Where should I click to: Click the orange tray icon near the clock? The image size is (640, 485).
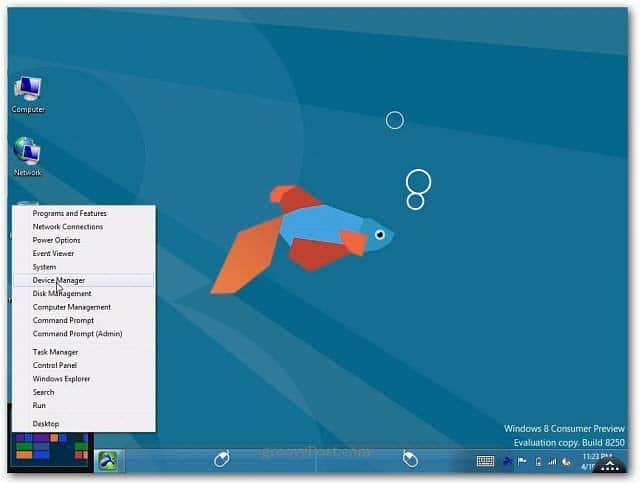tap(566, 462)
